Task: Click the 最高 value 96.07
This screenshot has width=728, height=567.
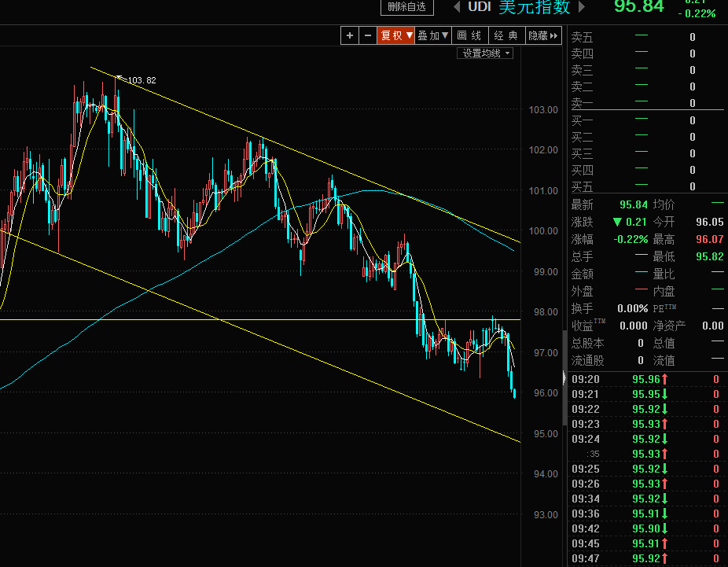Action: pyautogui.click(x=709, y=240)
